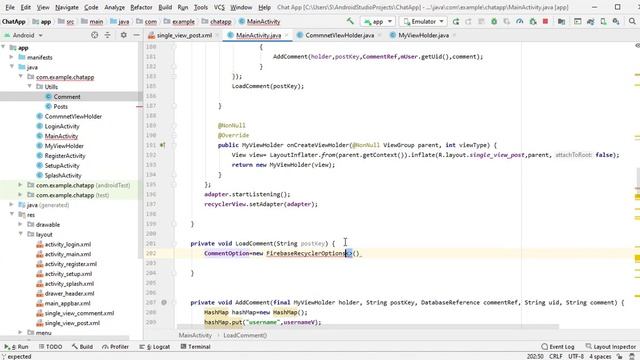Click the line separator CRLF status
This screenshot has height=360, width=640.
(556, 356)
